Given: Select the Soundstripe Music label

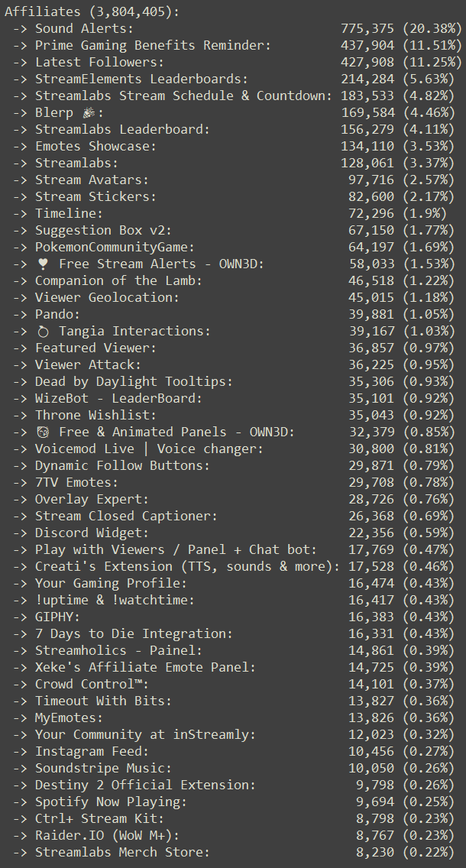Looking at the screenshot, I should pyautogui.click(x=103, y=768).
